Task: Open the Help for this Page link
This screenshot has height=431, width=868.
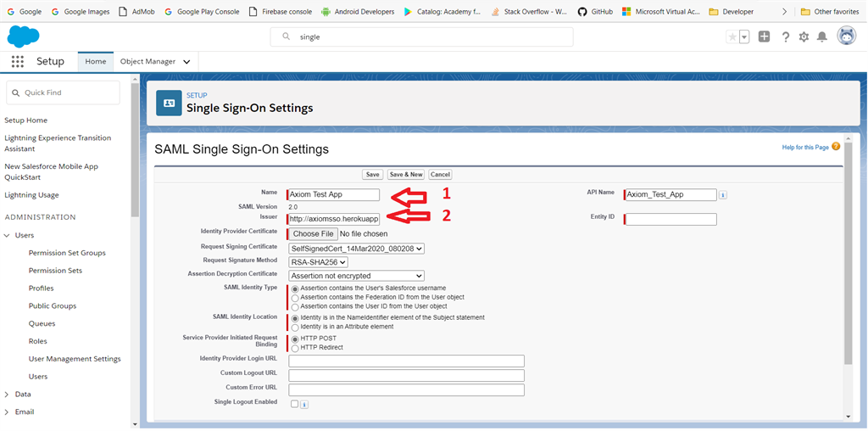Action: coord(805,148)
